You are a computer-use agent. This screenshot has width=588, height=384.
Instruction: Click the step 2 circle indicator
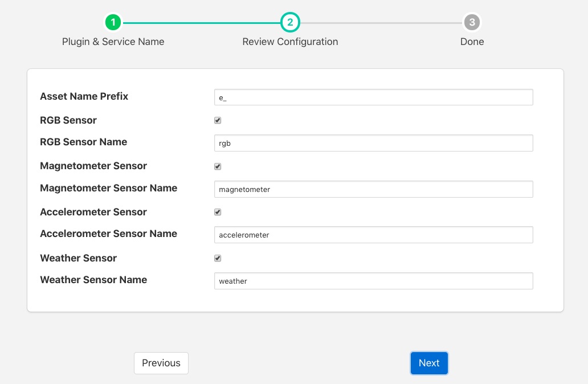click(290, 23)
